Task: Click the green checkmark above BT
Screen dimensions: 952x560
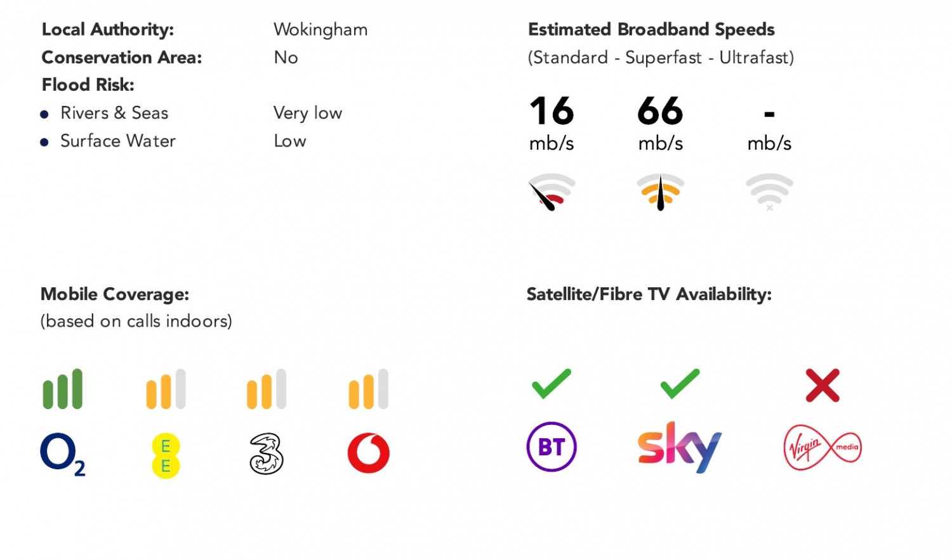Action: coord(552,384)
